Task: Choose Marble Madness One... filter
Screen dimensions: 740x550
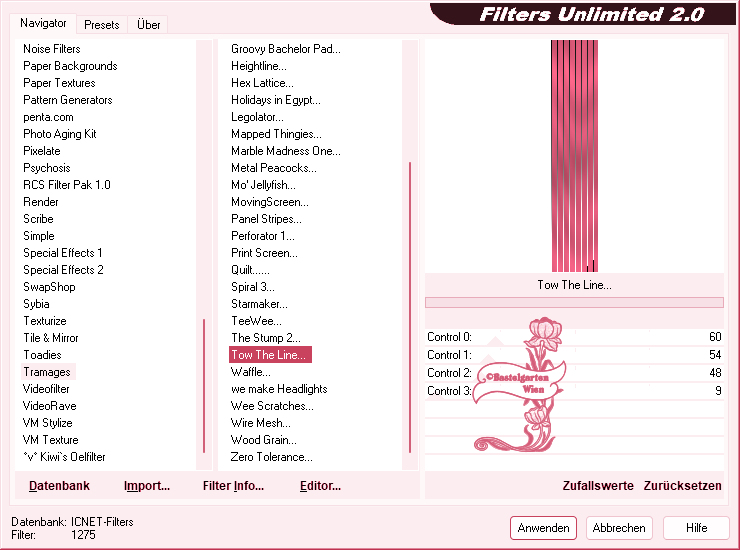Action: coord(286,151)
